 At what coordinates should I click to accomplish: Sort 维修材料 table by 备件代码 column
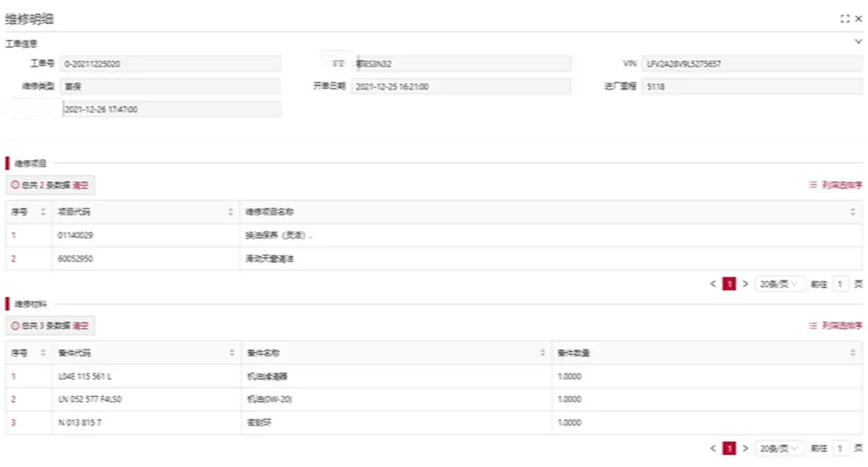pos(231,353)
